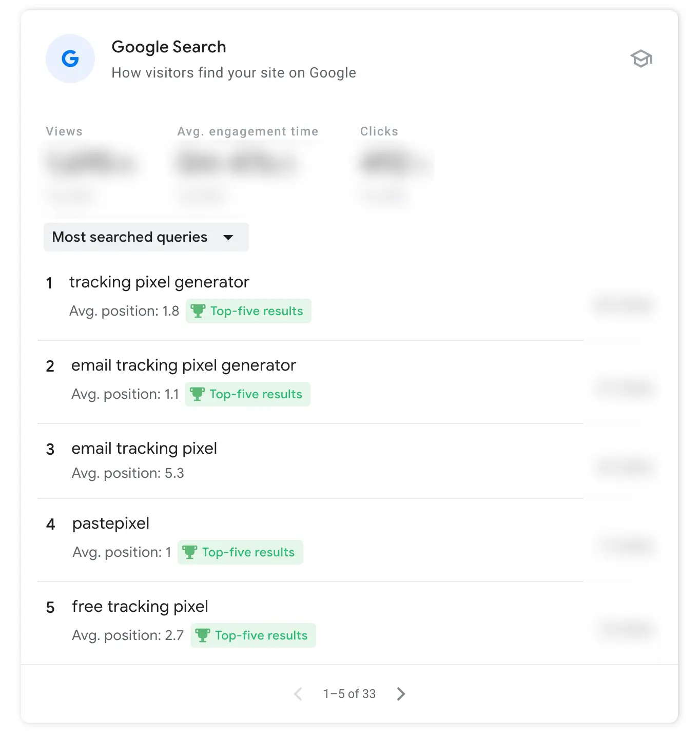The width and height of the screenshot is (700, 736).
Task: Click the trophy icon for free tracking pixel
Action: coord(203,635)
